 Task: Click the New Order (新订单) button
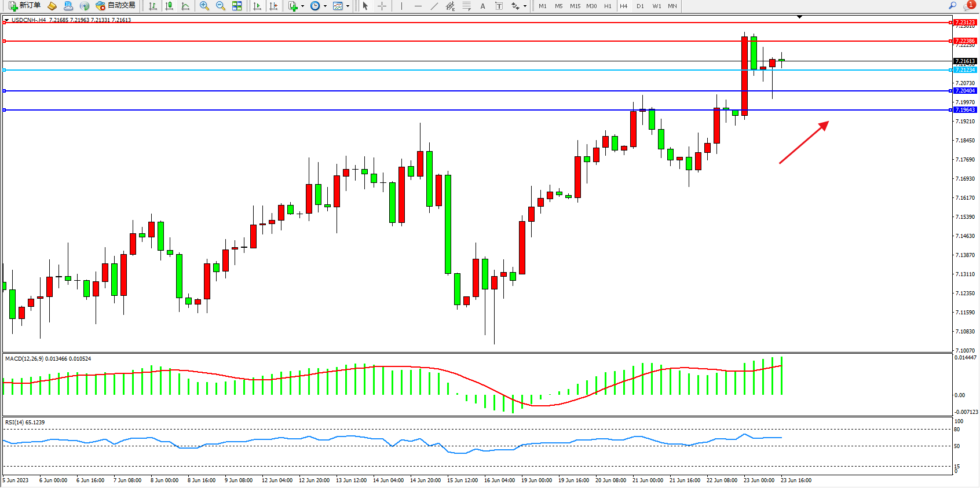(24, 6)
